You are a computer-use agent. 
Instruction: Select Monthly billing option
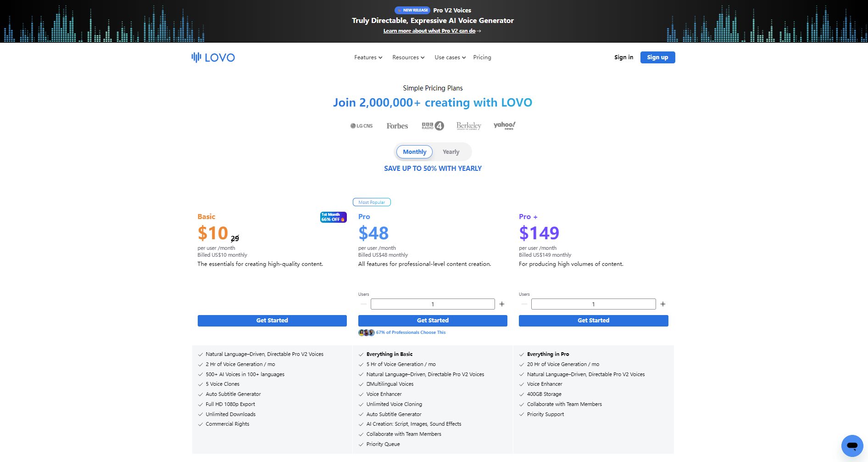click(414, 152)
